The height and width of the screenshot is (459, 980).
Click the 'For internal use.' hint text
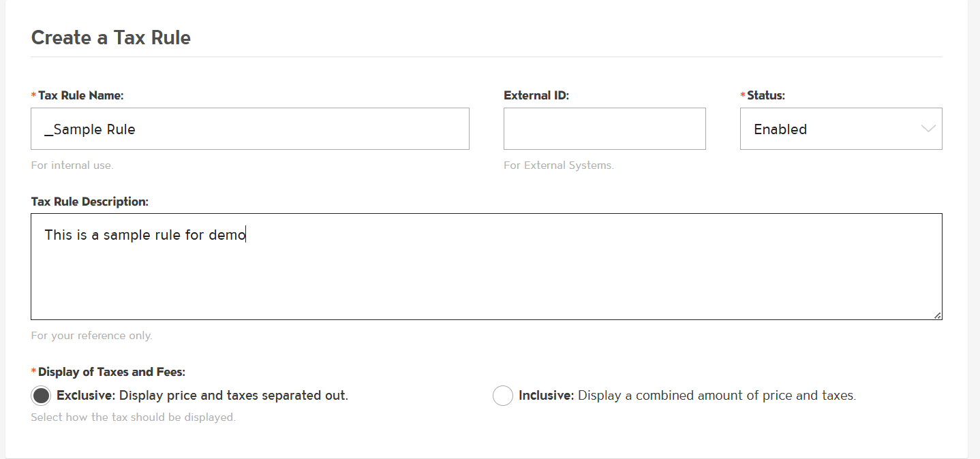click(x=72, y=165)
